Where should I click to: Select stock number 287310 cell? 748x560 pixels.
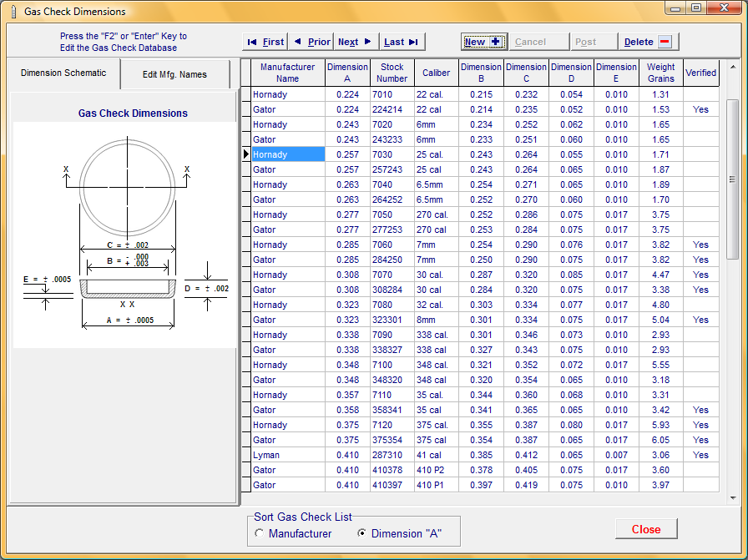(392, 455)
